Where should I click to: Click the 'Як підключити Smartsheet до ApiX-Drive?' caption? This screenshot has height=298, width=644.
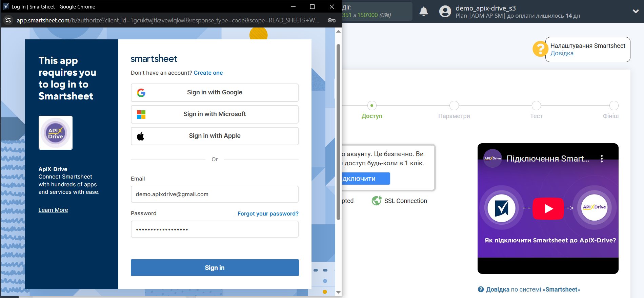coord(550,240)
